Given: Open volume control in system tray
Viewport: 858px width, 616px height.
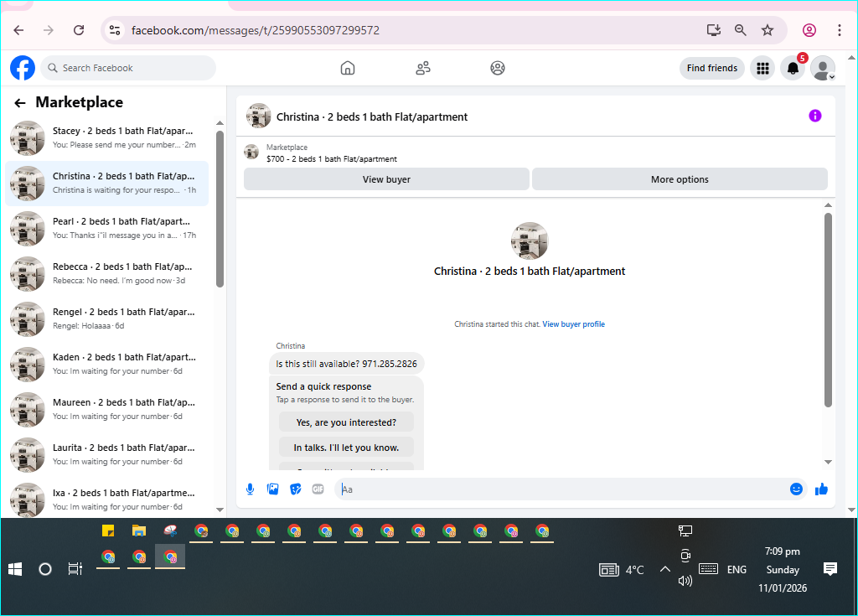Looking at the screenshot, I should 685,581.
